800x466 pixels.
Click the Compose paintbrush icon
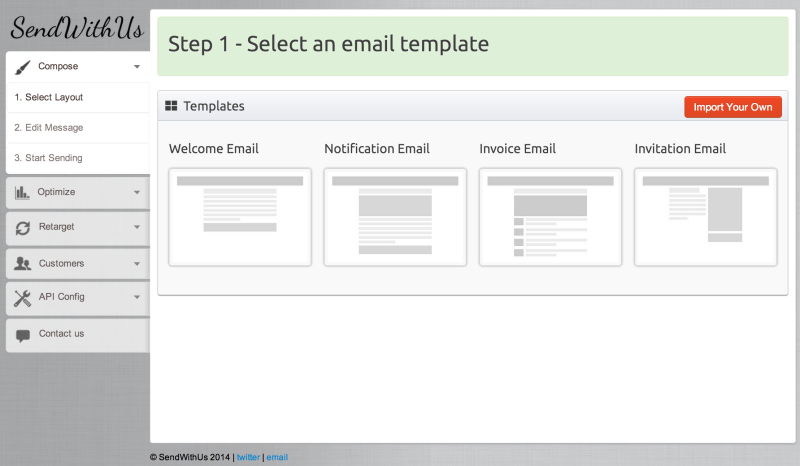(22, 67)
